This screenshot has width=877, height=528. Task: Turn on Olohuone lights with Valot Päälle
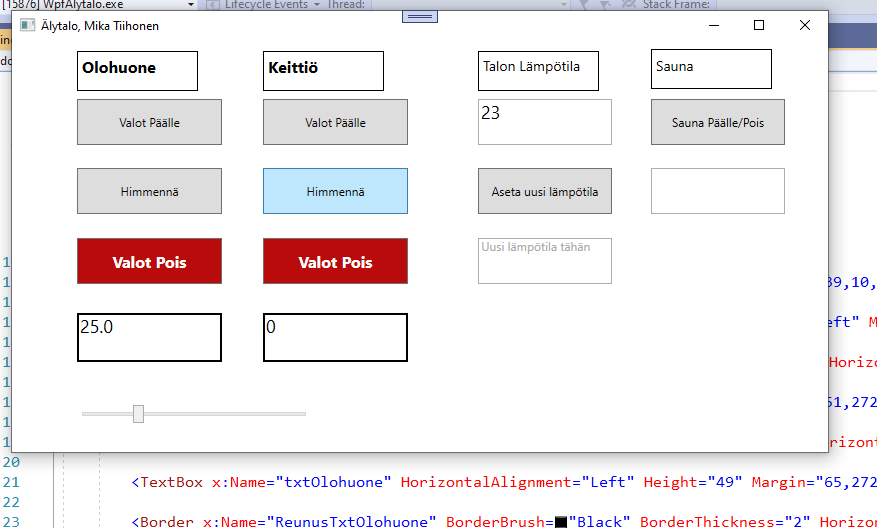tap(149, 122)
